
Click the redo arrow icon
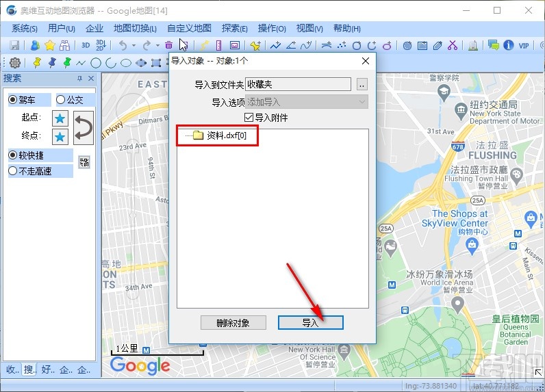(147, 45)
